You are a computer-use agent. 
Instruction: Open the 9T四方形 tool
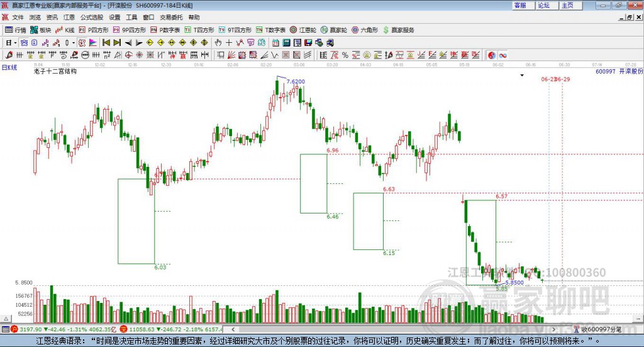(235, 30)
